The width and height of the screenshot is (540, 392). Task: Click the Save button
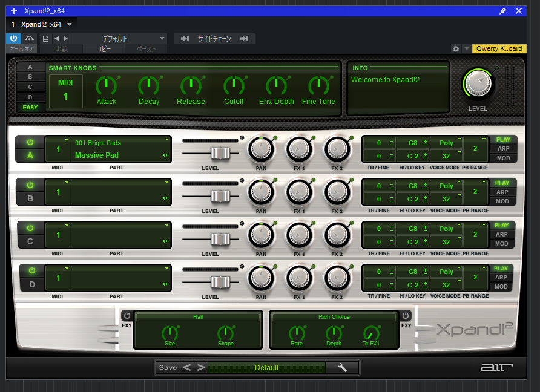(168, 368)
